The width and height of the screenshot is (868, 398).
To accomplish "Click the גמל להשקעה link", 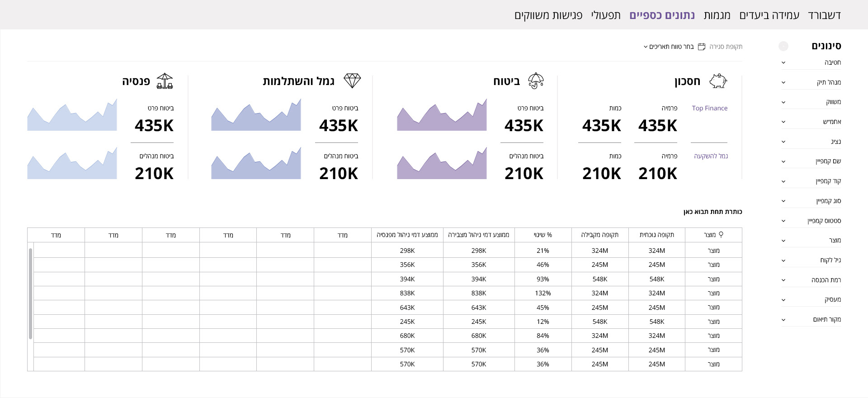I will (711, 156).
